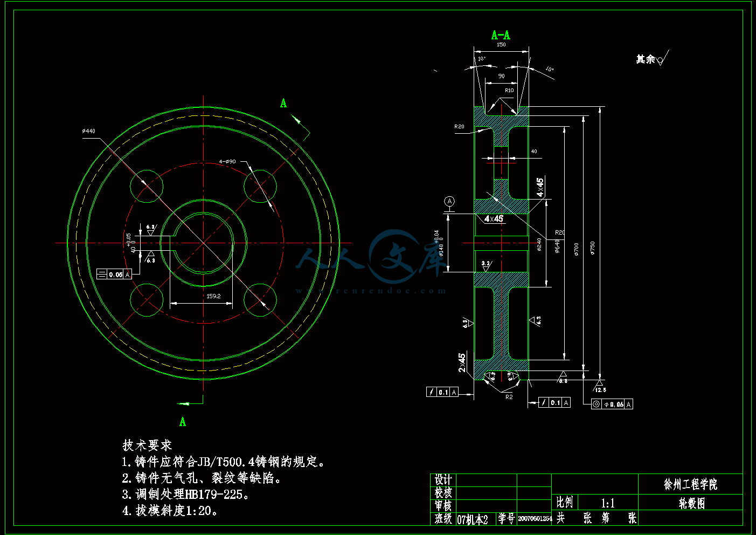Image resolution: width=756 pixels, height=535 pixels.
Task: Click the 150 width dimension text
Action: (501, 45)
